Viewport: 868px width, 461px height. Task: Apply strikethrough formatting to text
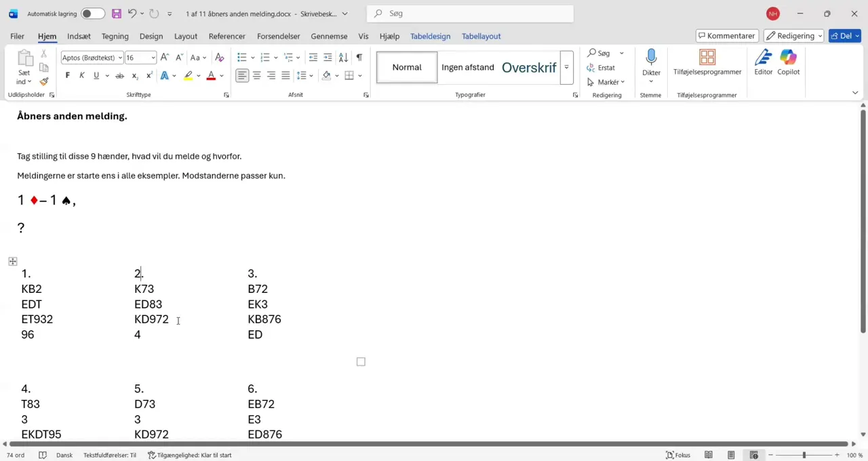tap(119, 76)
